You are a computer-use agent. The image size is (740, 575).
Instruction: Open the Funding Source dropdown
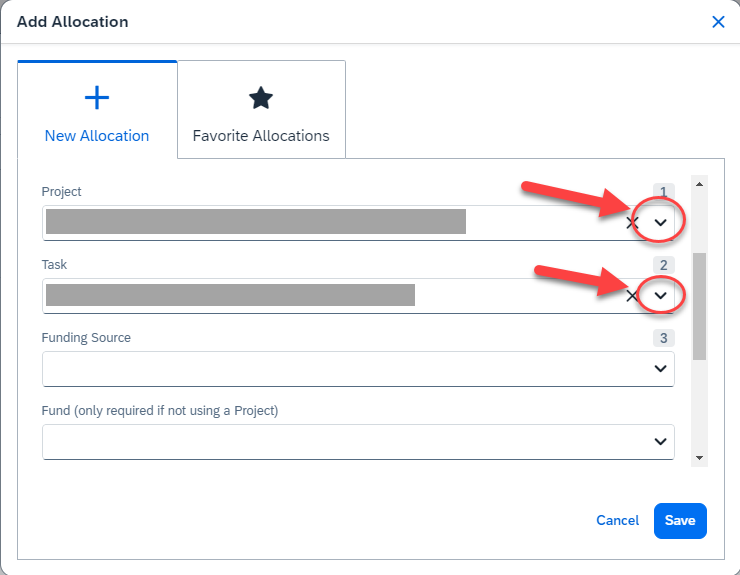coord(660,369)
